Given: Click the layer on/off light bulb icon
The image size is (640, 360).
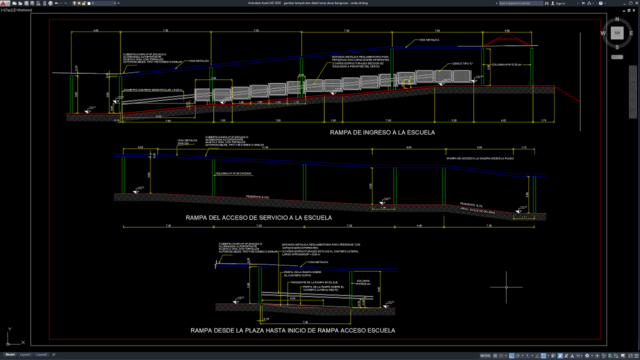Looking at the screenshot, I should click(x=74, y=3).
